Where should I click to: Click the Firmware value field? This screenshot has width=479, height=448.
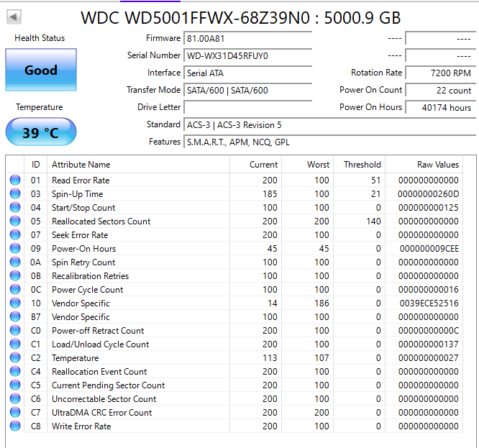(x=247, y=38)
